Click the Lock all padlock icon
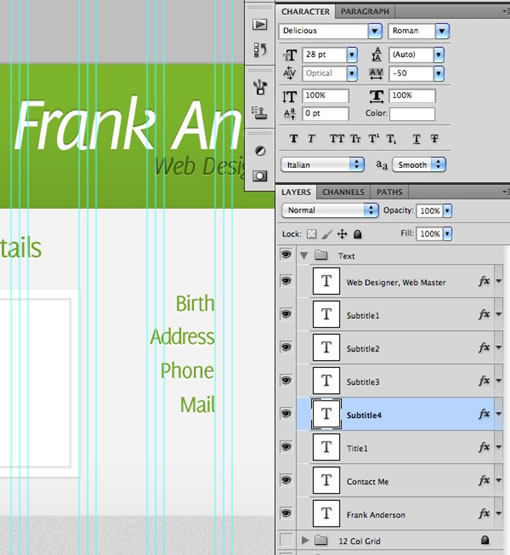Viewport: 510px width, 555px height. click(358, 234)
